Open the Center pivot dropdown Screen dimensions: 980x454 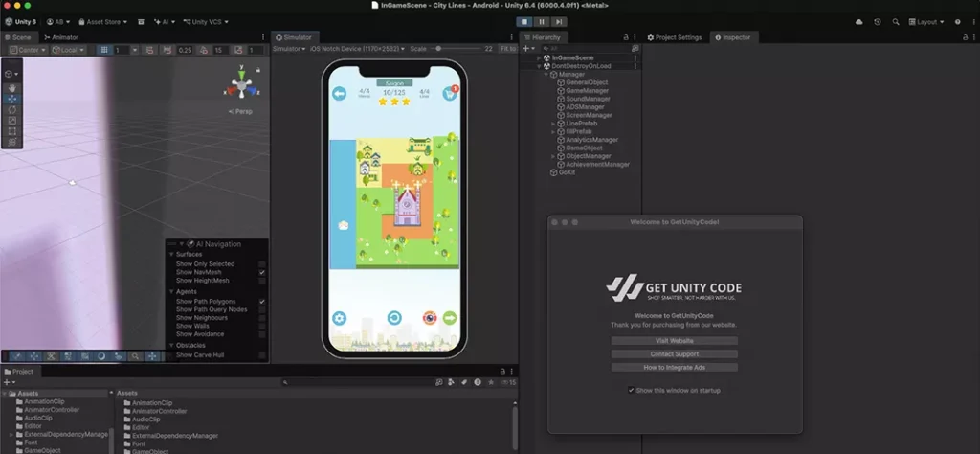tap(28, 50)
